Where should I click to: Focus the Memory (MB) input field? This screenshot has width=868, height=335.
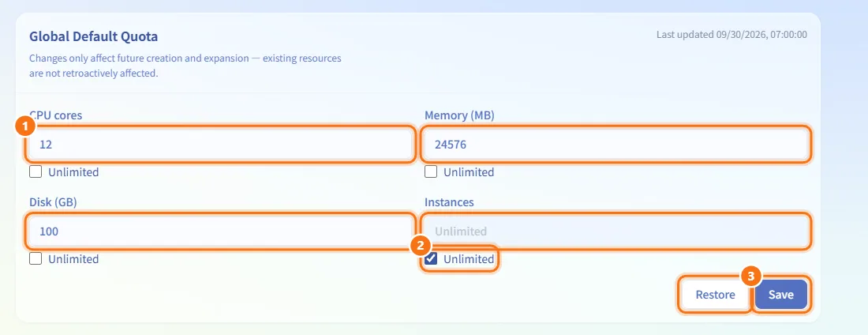tap(615, 145)
